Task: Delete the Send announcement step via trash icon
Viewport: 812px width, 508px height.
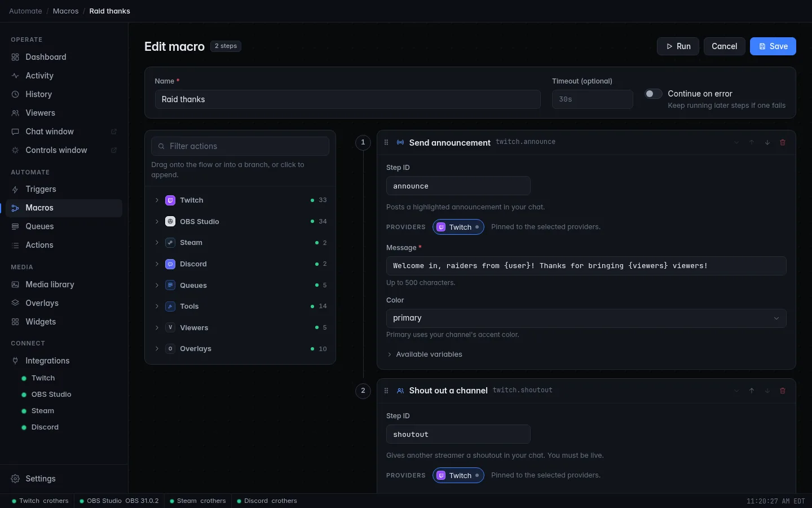Action: click(783, 143)
